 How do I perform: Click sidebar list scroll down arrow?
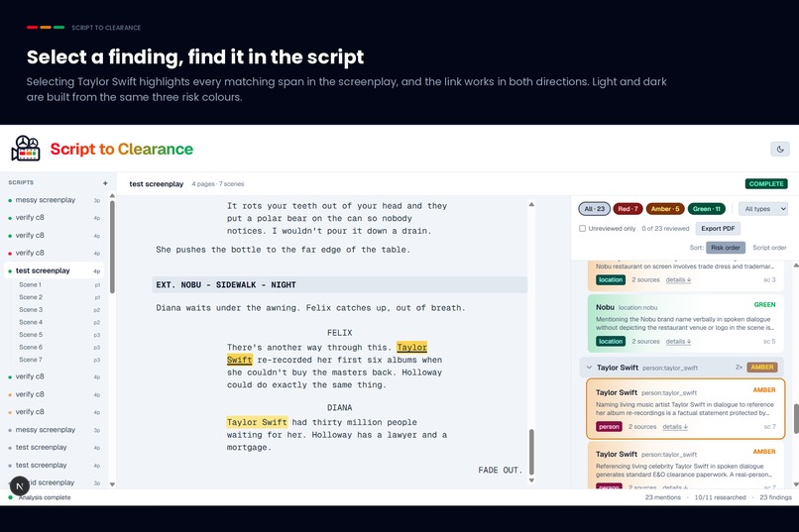tap(112, 484)
